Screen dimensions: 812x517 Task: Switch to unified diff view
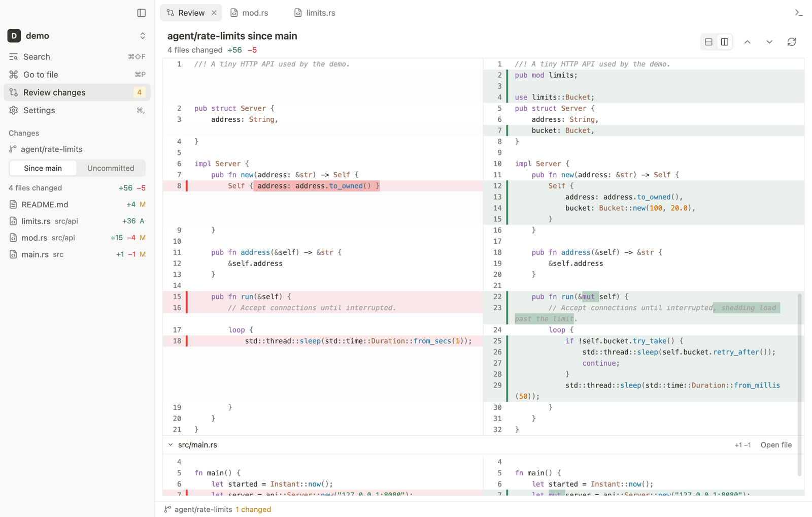click(x=708, y=42)
